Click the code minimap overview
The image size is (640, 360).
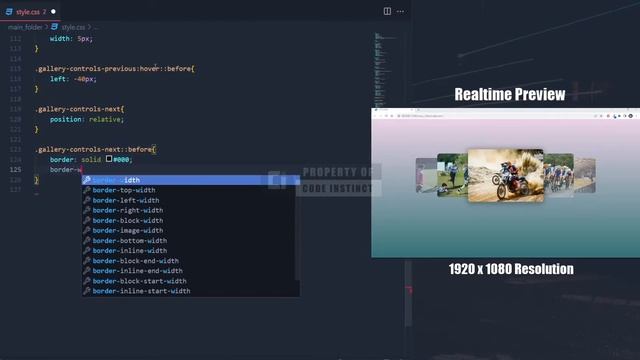(384, 69)
